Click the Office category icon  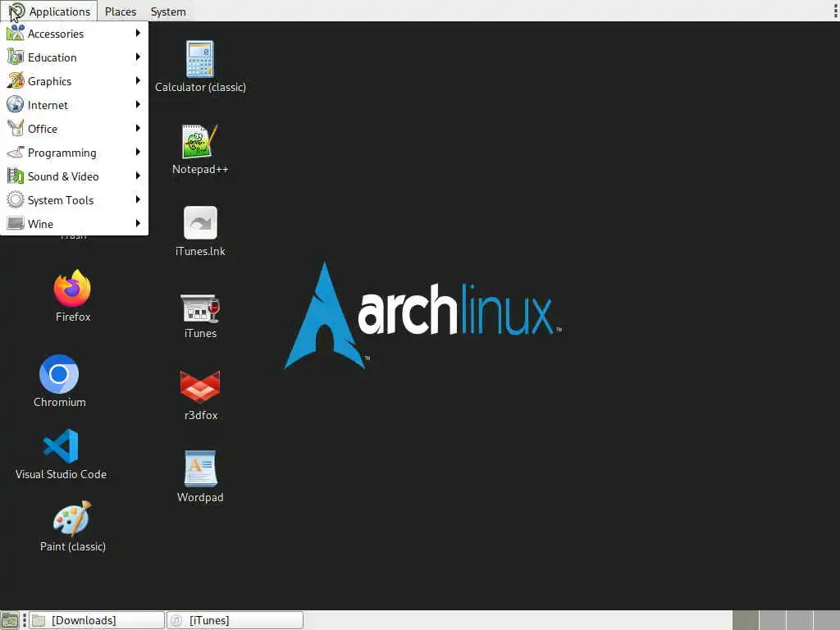(x=15, y=129)
